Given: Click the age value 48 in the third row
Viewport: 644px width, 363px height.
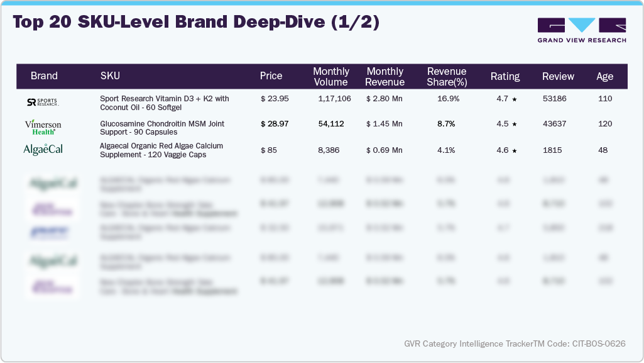Looking at the screenshot, I should click(x=603, y=150).
